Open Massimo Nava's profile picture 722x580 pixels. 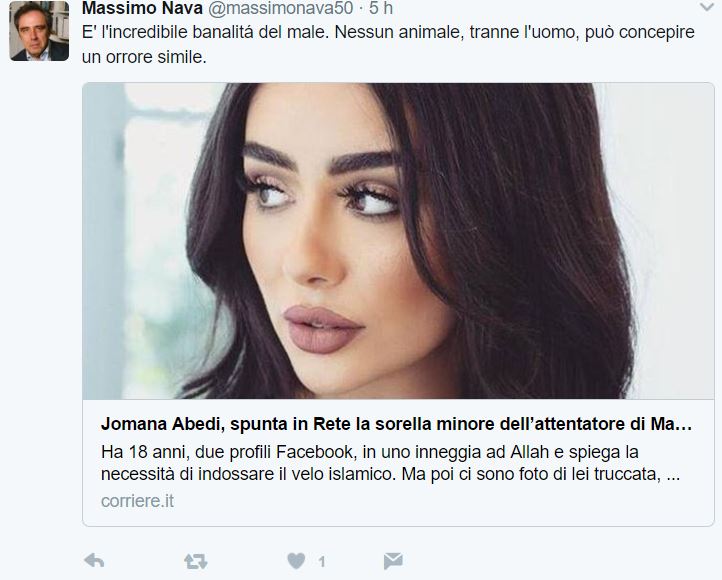coord(39,31)
